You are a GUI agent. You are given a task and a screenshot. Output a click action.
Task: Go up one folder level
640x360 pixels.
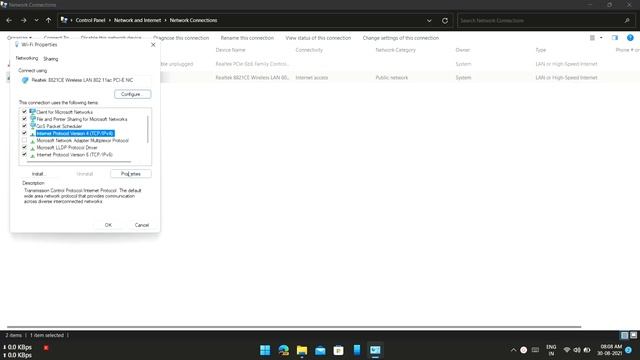48,20
